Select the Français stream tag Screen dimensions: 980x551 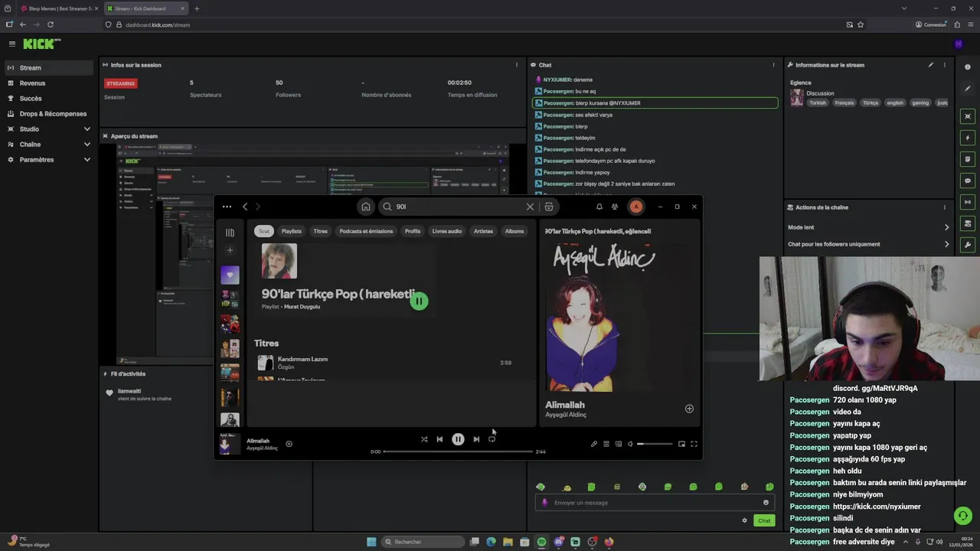coord(844,103)
